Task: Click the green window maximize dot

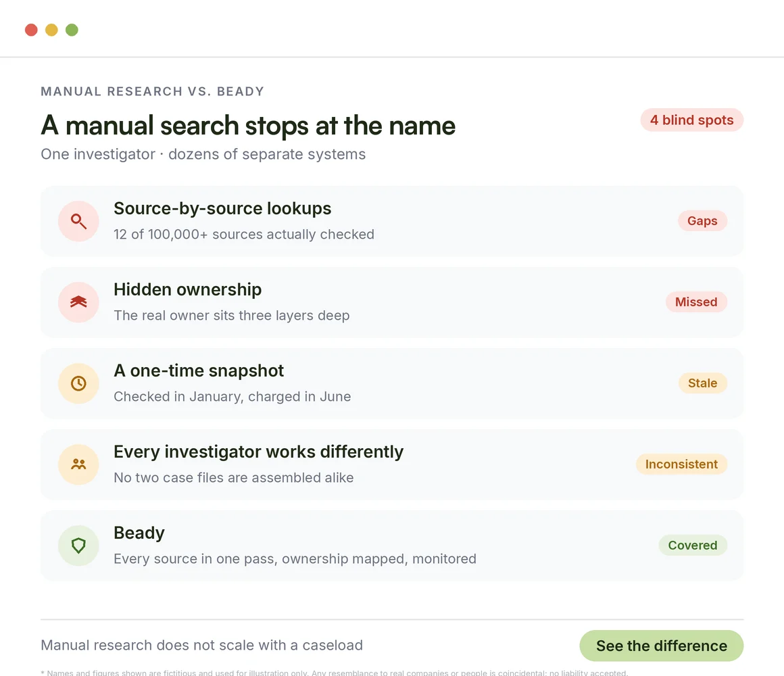Action: coord(72,30)
